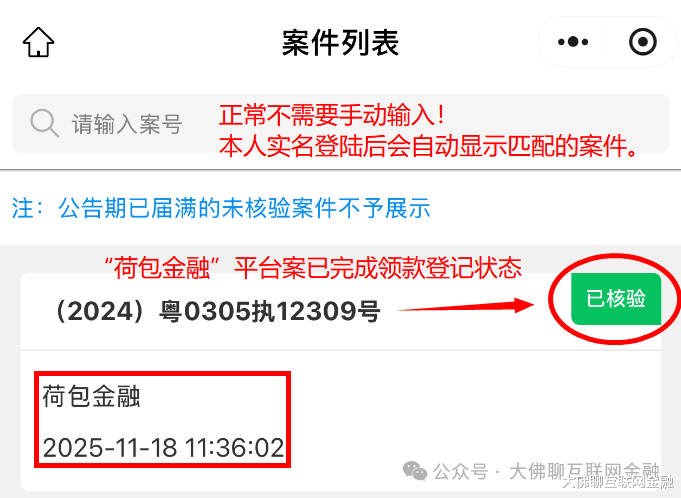Click the WeChat logo in watermark
This screenshot has height=498, width=681.
[x=415, y=471]
